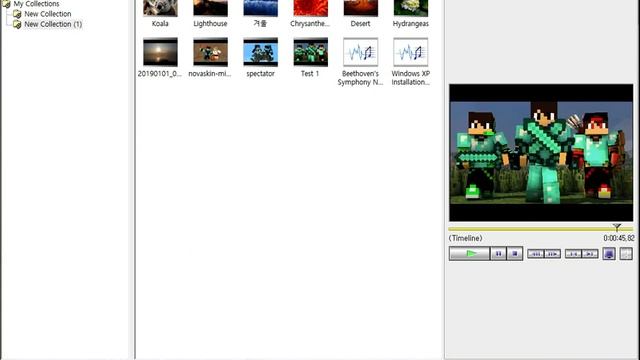640x360 pixels.
Task: Select the Koala picture thumbnail
Action: click(160, 8)
